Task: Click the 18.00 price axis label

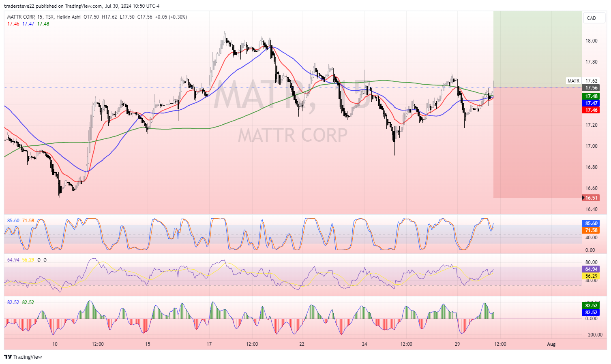Action: 592,41
